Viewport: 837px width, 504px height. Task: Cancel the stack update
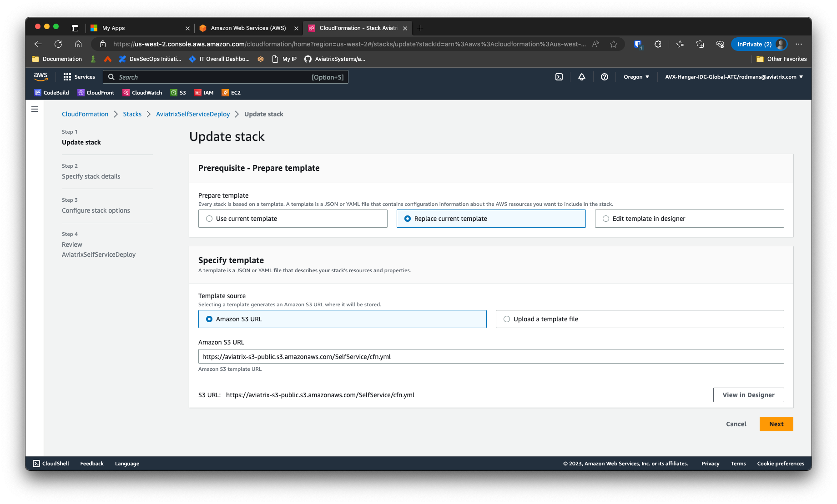[x=736, y=424]
